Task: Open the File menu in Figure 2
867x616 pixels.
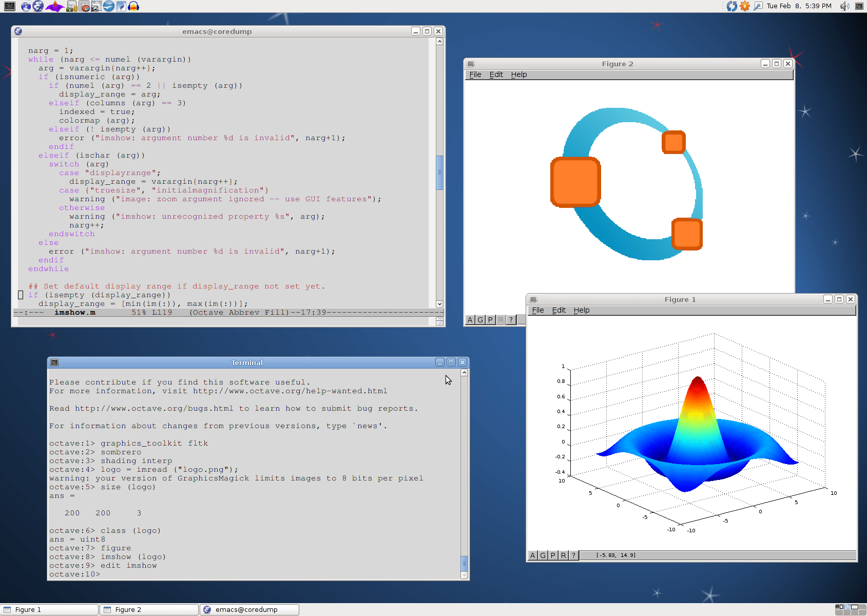Action: (475, 74)
